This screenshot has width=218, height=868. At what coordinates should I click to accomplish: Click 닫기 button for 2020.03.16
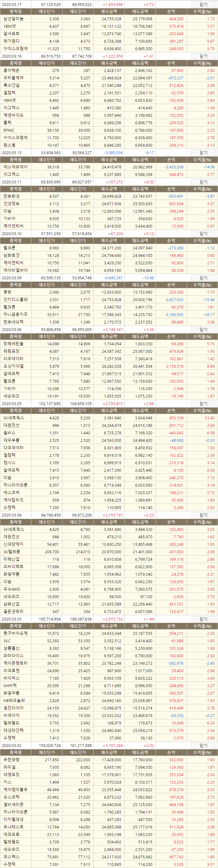pos(203,56)
